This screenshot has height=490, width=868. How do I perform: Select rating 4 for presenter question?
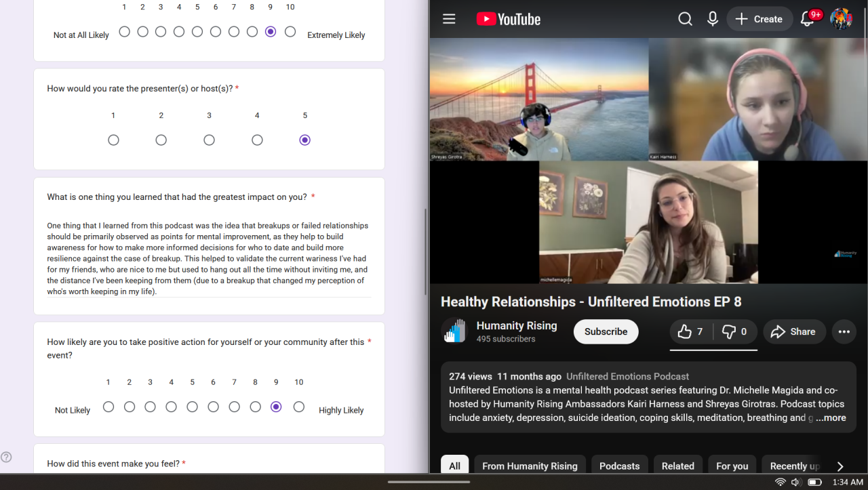tap(257, 140)
